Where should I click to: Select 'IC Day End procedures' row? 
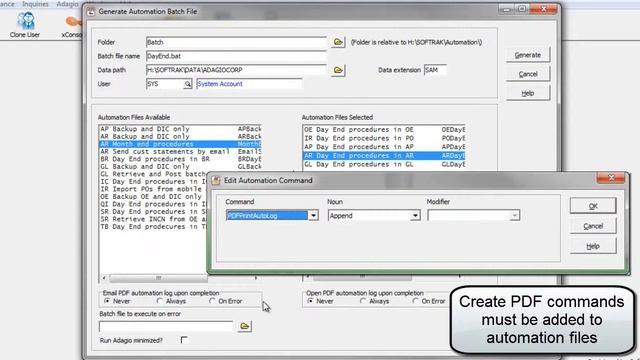(x=153, y=182)
